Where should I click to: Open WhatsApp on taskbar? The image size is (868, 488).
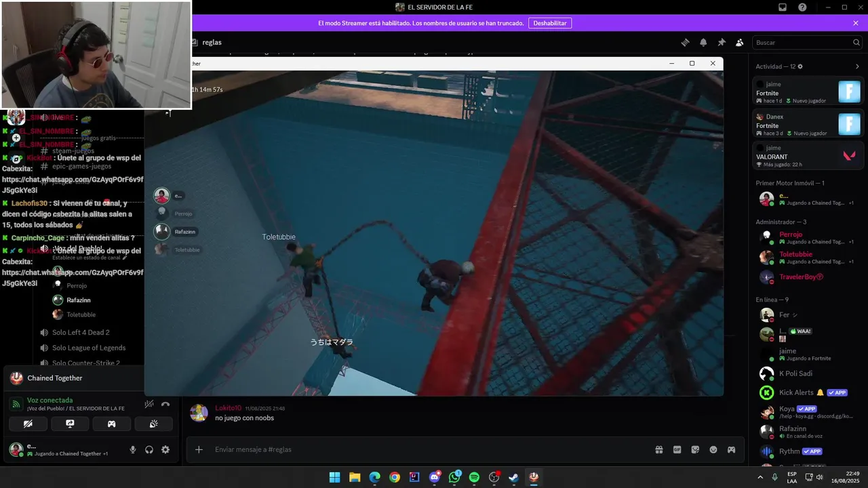(x=454, y=477)
